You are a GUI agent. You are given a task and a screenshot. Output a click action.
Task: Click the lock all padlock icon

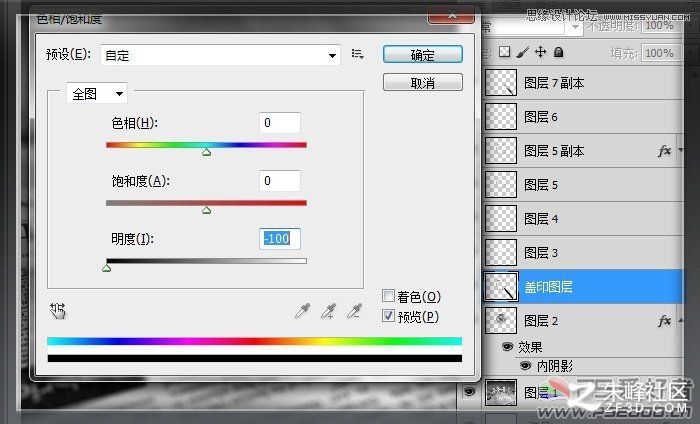point(558,52)
